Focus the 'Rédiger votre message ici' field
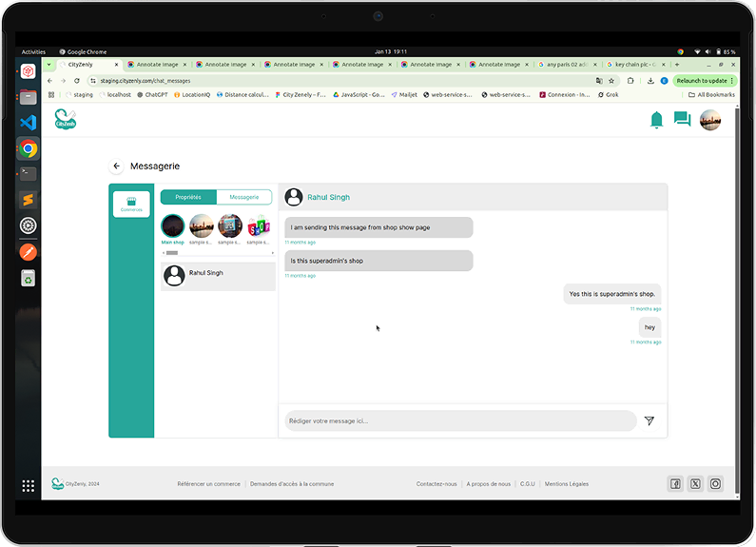Screen dimensions: 756x547 point(460,420)
